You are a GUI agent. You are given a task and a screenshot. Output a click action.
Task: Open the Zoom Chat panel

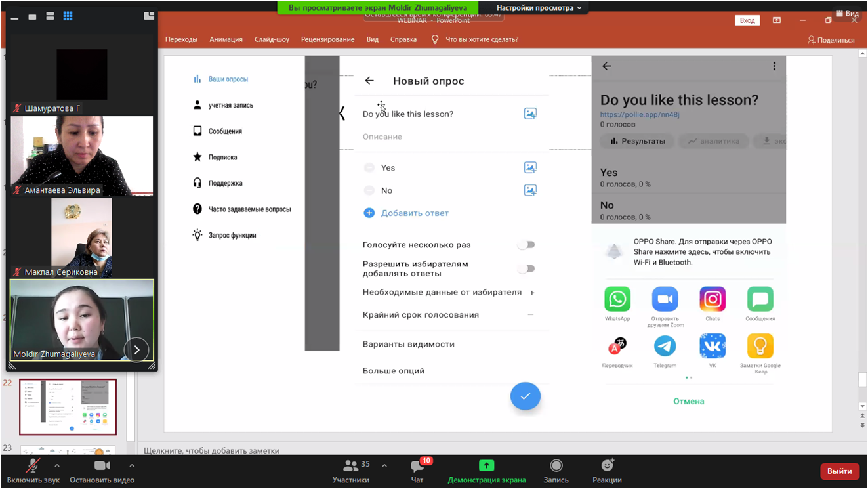[x=417, y=466]
